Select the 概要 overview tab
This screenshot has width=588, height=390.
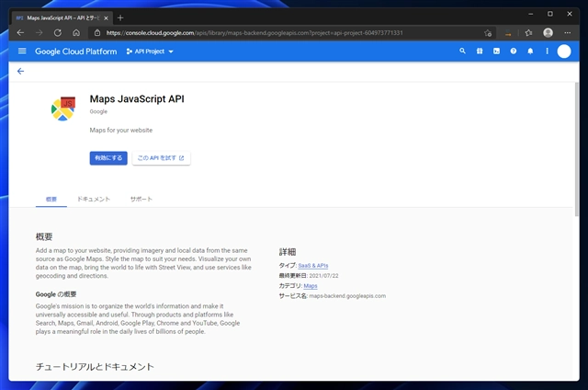click(x=51, y=199)
